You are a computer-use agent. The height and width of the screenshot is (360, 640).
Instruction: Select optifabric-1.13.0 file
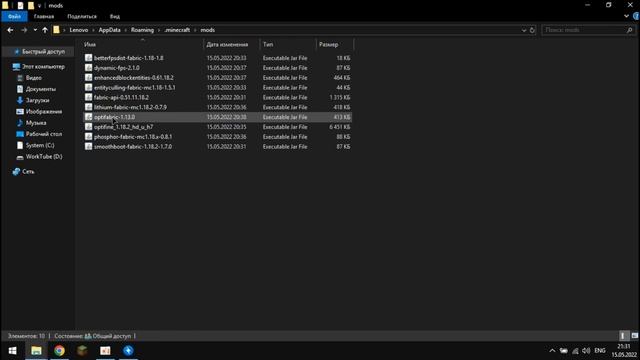tap(114, 117)
